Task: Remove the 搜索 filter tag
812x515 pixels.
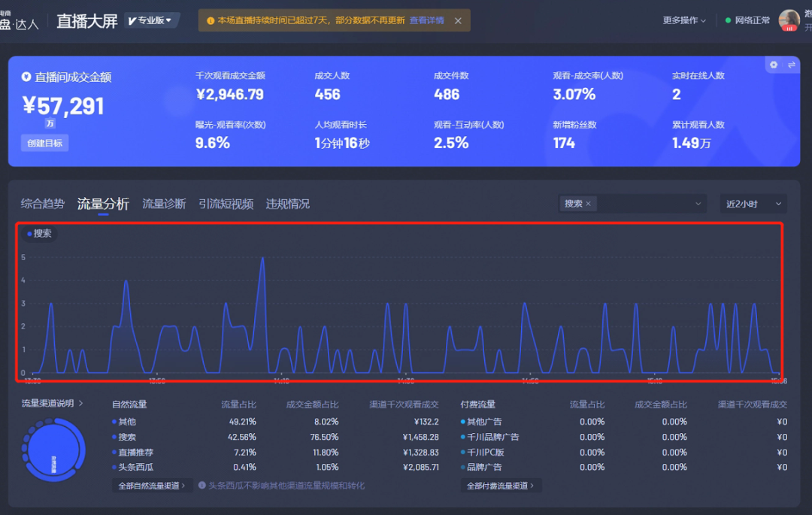Action: pyautogui.click(x=588, y=204)
